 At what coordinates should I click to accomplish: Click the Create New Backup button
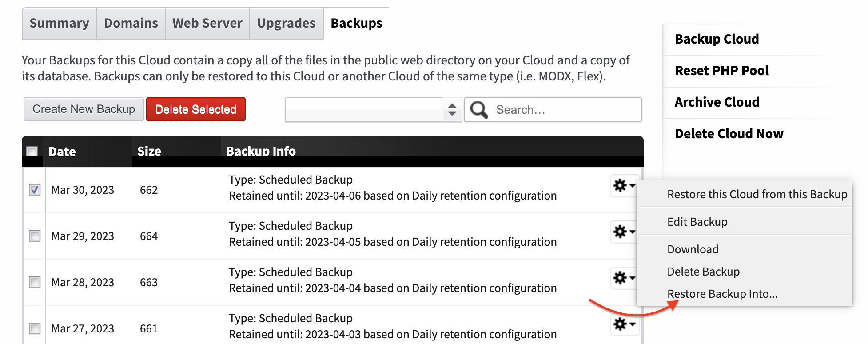click(x=84, y=109)
